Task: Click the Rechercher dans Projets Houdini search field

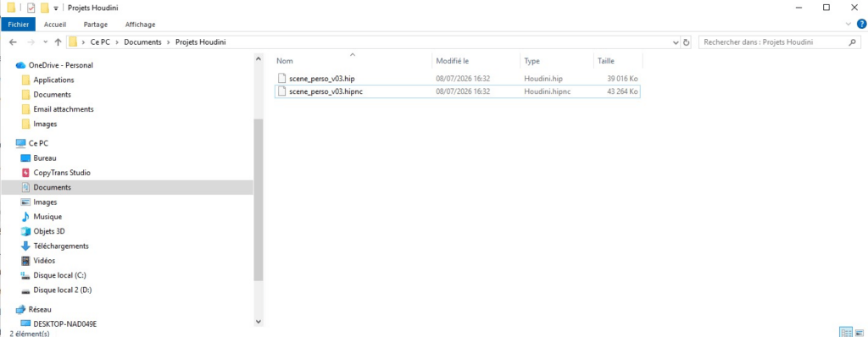Action: point(775,42)
